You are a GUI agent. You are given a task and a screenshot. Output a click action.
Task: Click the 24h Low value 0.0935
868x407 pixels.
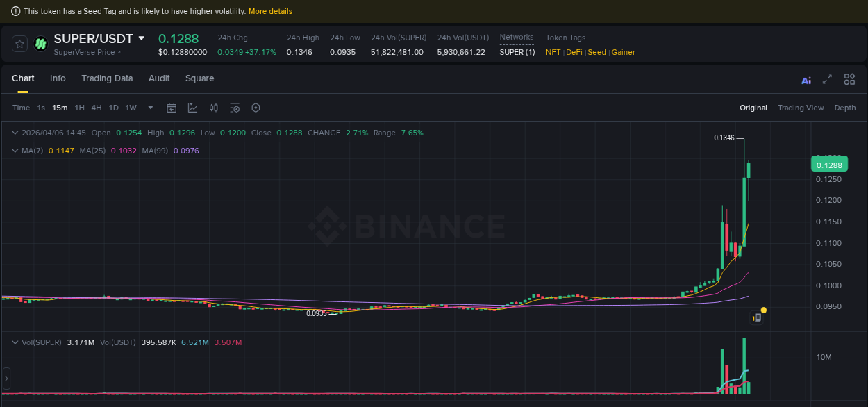coord(342,52)
